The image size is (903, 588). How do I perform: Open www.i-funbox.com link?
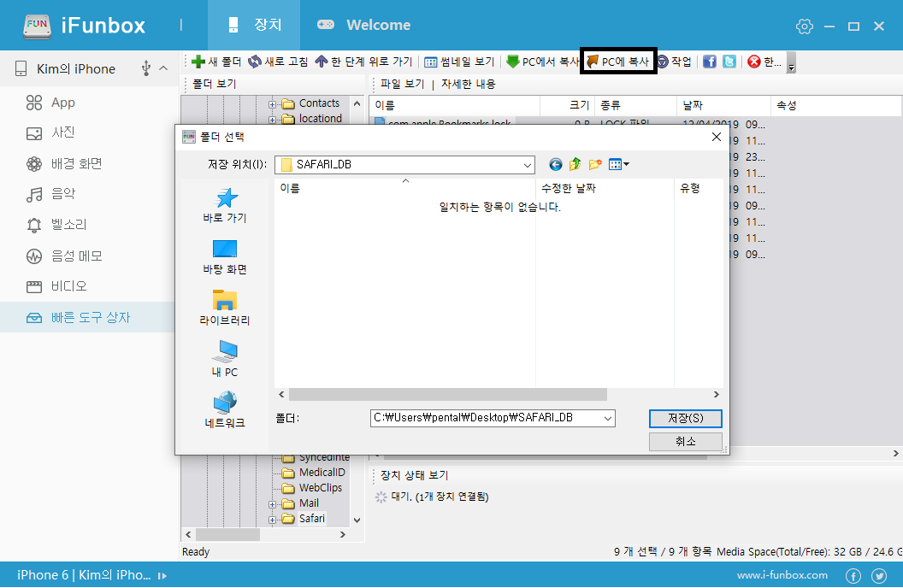click(782, 575)
